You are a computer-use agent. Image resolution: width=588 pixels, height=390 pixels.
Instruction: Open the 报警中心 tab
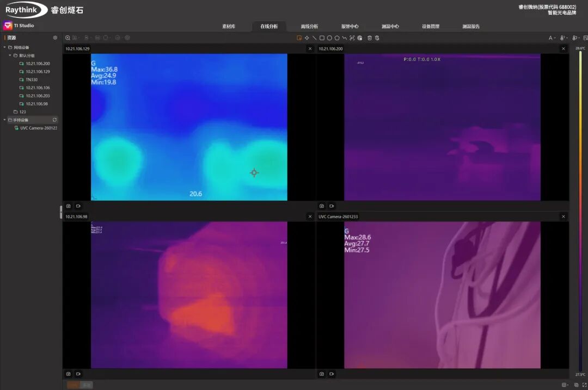(350, 26)
